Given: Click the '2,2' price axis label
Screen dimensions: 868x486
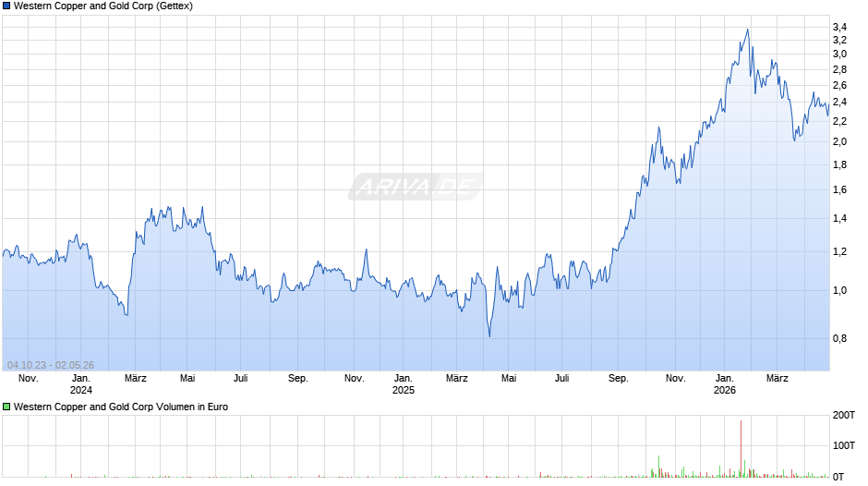Looking at the screenshot, I should [x=839, y=122].
